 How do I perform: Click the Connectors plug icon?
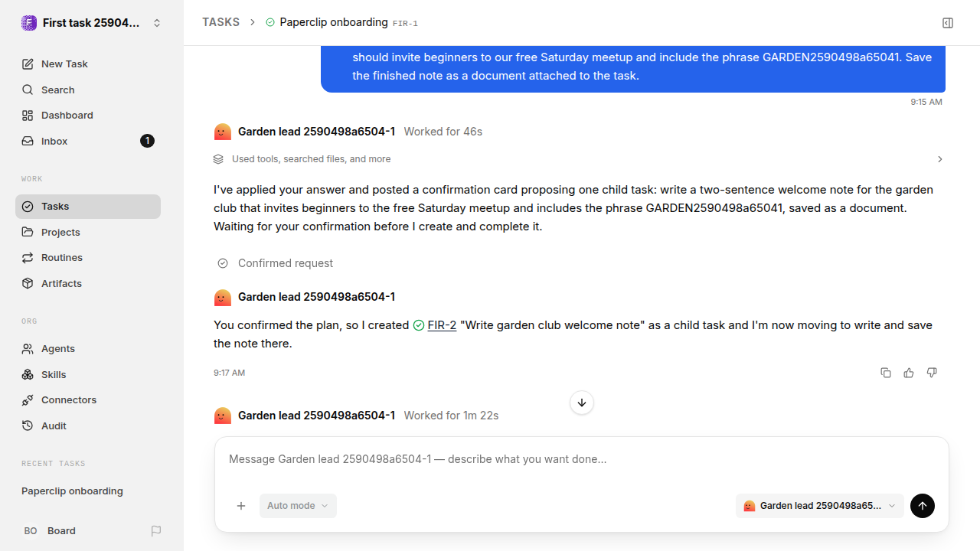click(28, 400)
